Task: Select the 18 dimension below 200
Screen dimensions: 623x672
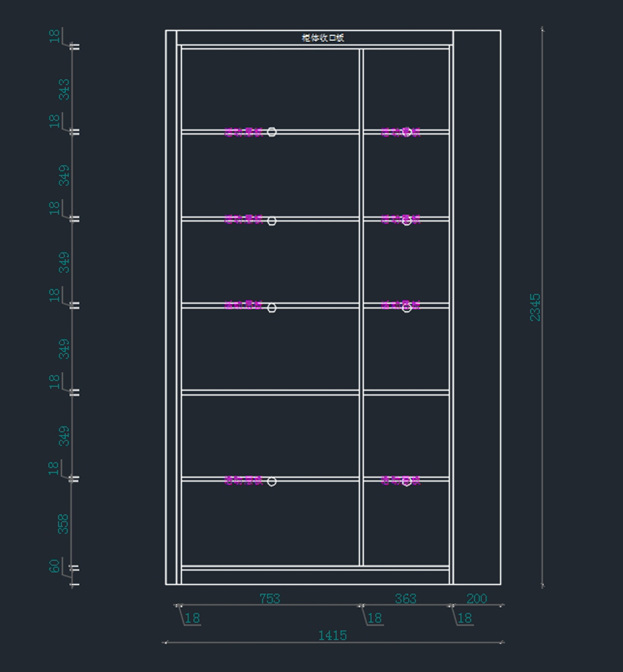Action: (x=465, y=619)
